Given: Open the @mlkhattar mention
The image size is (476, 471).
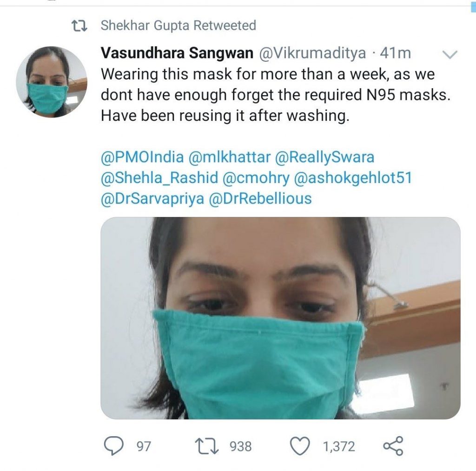Looking at the screenshot, I should (229, 157).
